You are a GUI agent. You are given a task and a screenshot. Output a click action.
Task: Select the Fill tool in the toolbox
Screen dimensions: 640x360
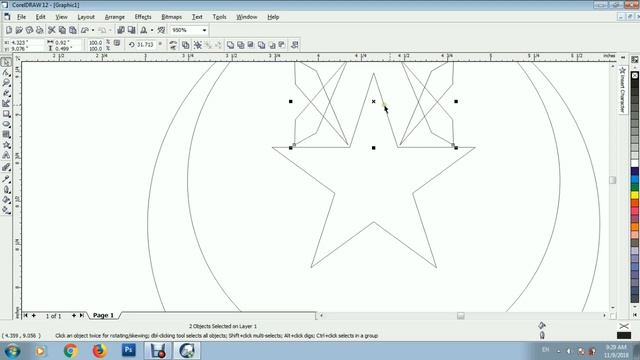(6, 200)
